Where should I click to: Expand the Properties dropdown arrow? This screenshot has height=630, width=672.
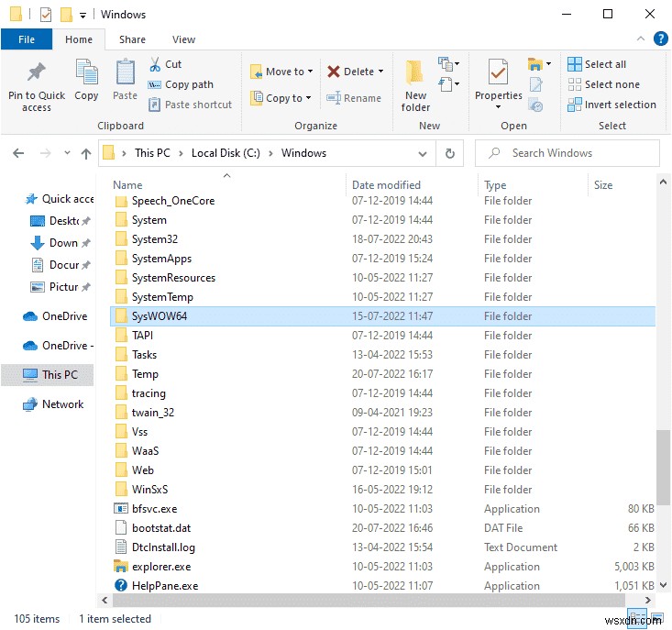click(498, 106)
